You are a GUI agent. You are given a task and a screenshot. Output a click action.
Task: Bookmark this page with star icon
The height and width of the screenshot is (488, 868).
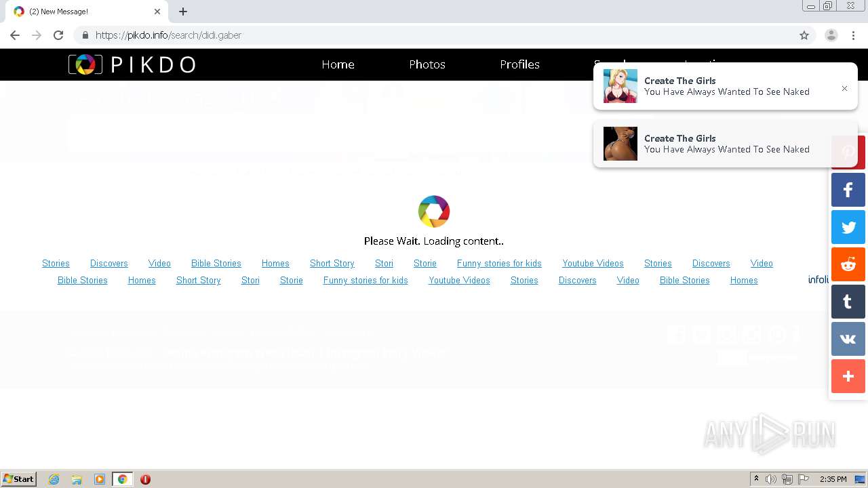click(804, 35)
